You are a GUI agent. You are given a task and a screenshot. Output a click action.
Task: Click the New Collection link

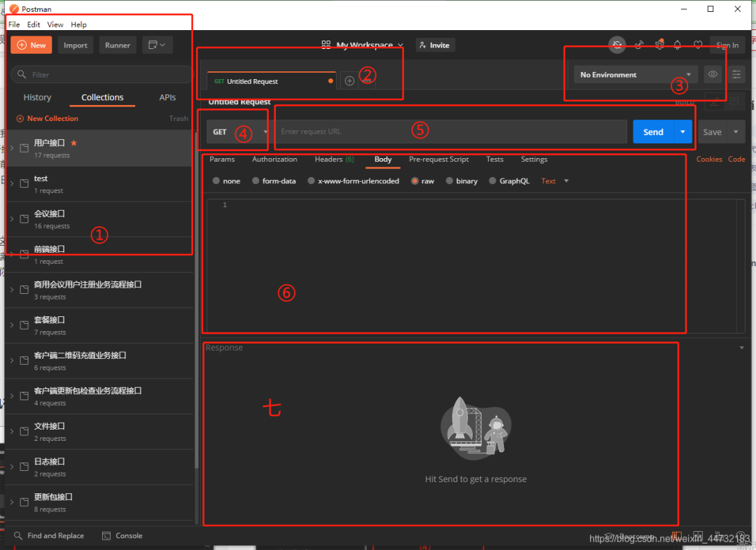click(x=48, y=118)
